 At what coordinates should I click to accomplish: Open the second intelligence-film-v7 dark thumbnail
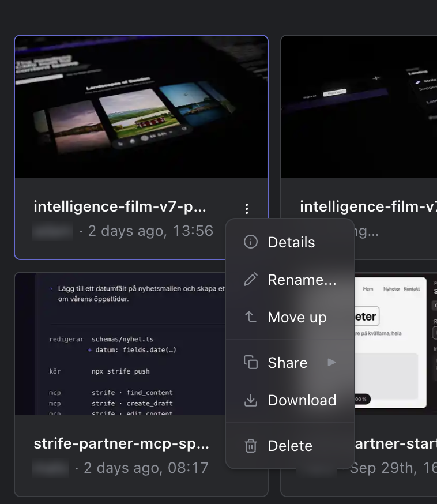point(359,107)
